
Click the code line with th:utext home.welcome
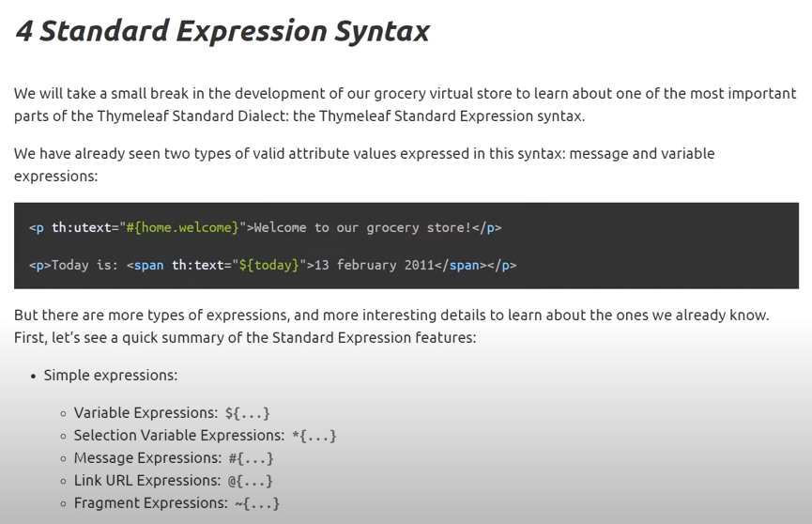coord(265,227)
